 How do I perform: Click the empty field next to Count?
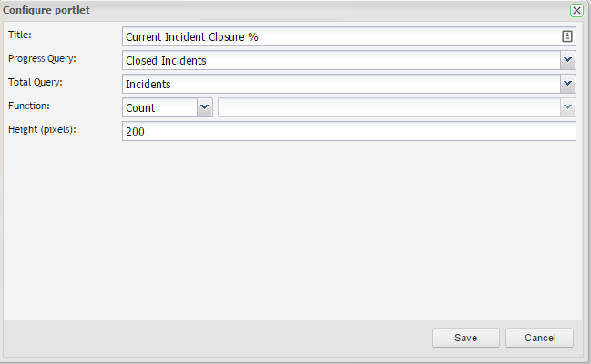[x=388, y=107]
